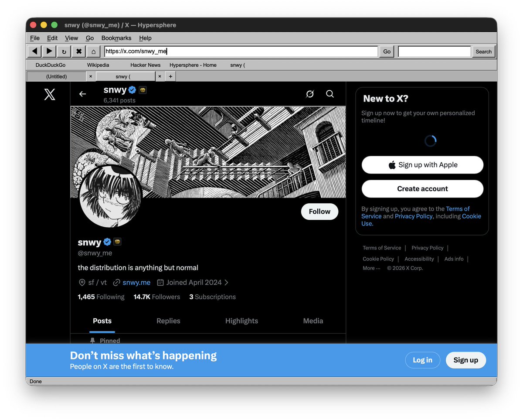The width and height of the screenshot is (523, 420).
Task: Go forward with the browser forward arrow
Action: (49, 51)
